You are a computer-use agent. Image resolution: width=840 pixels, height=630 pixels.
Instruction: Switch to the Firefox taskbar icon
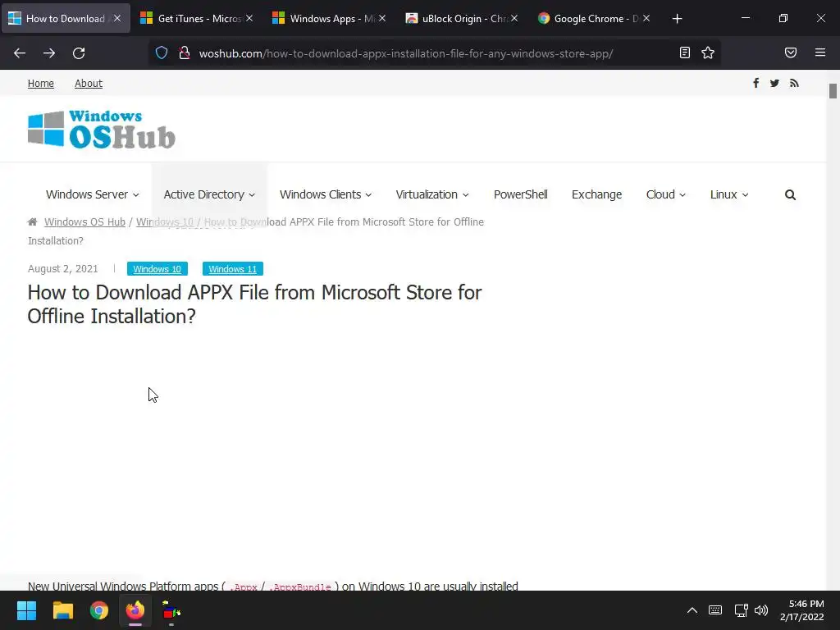click(135, 610)
